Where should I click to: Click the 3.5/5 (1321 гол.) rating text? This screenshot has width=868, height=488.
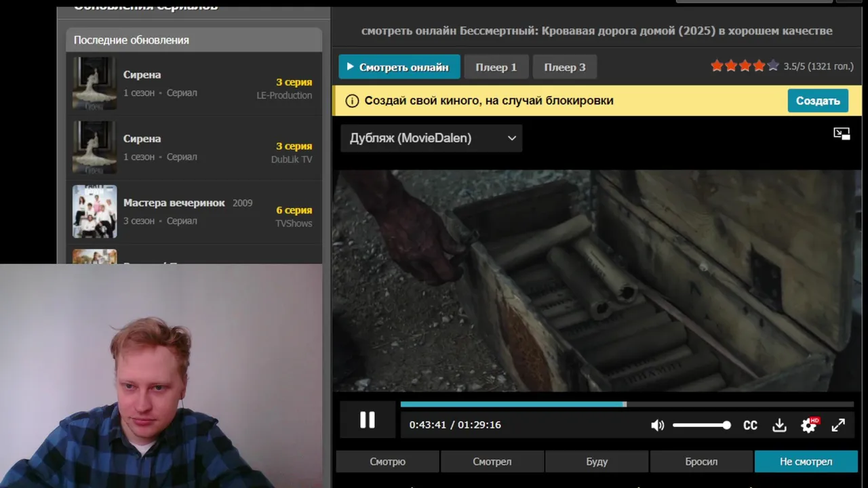point(818,66)
